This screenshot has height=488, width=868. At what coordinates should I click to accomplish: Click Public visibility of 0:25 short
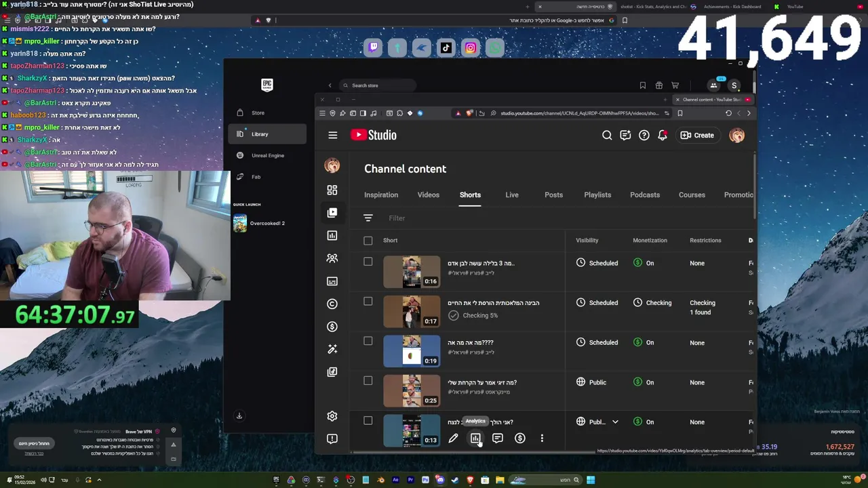pyautogui.click(x=591, y=382)
